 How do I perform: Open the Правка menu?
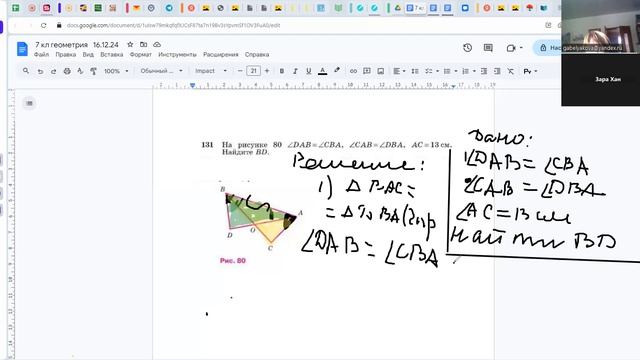[x=66, y=54]
